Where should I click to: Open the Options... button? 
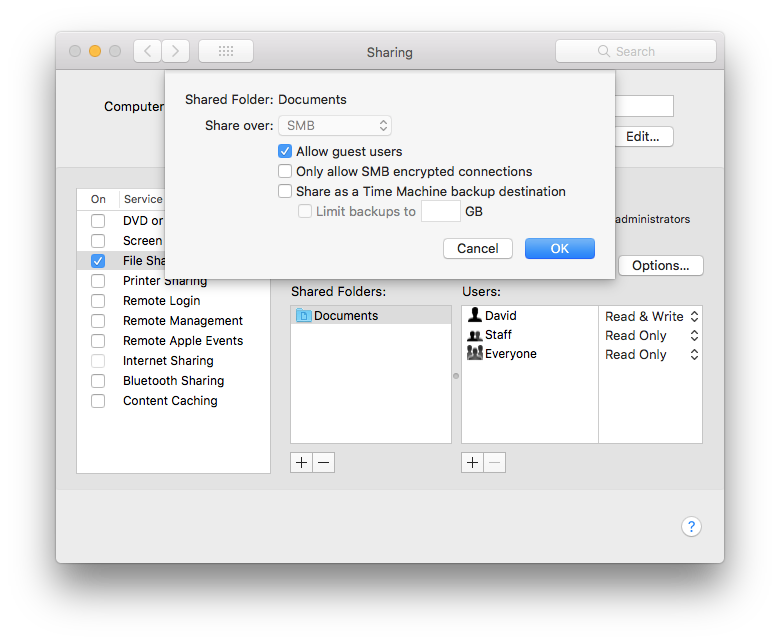pos(661,265)
